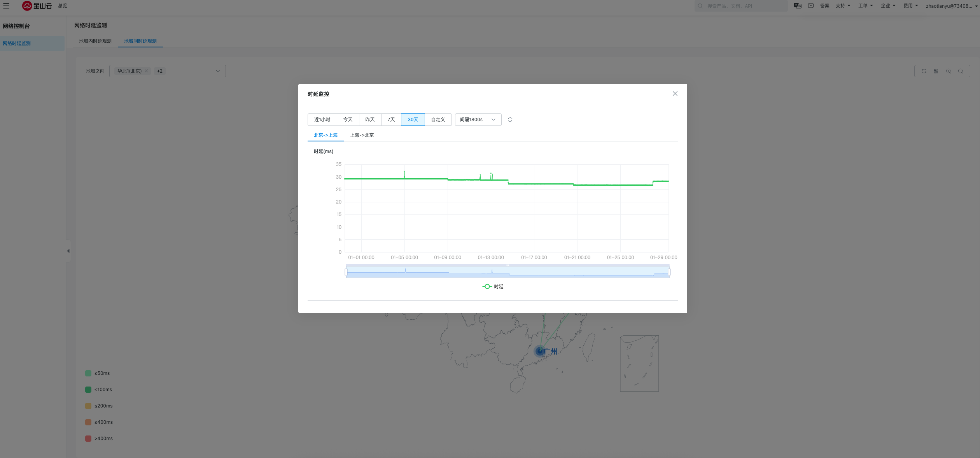980x458 pixels.
Task: Click the chart refresh icon in dialog
Action: [x=510, y=120]
